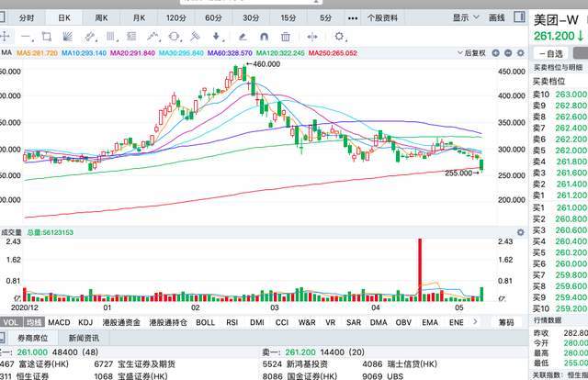Viewport: 588px width, 380px height.
Task: Click the 买1 261.000 order row
Action: [560, 207]
